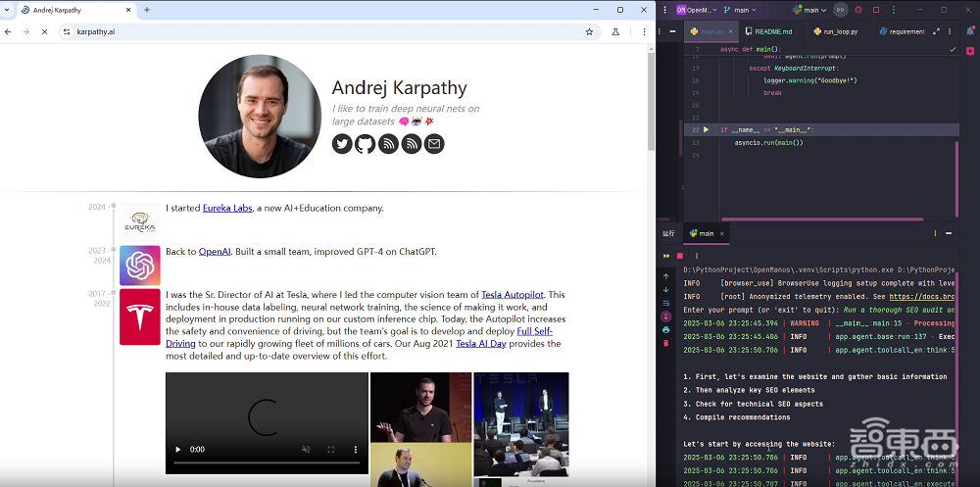Click the print icon in run console

[x=665, y=329]
